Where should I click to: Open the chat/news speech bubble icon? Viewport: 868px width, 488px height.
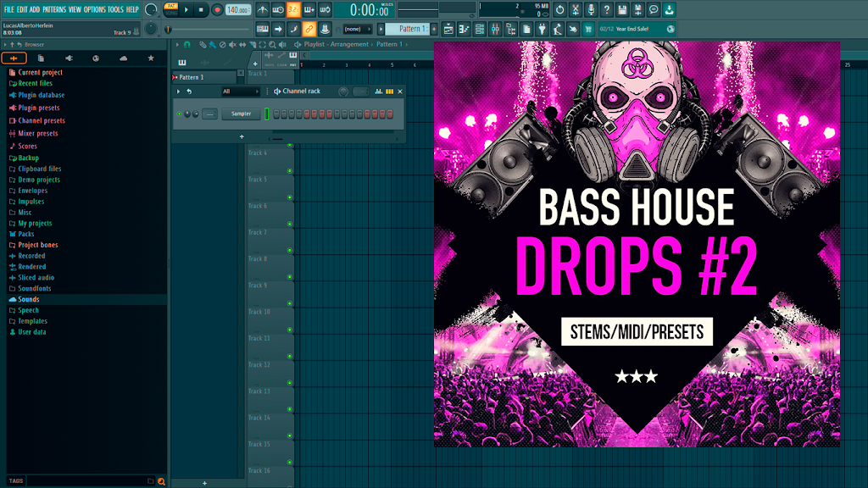coord(654,9)
